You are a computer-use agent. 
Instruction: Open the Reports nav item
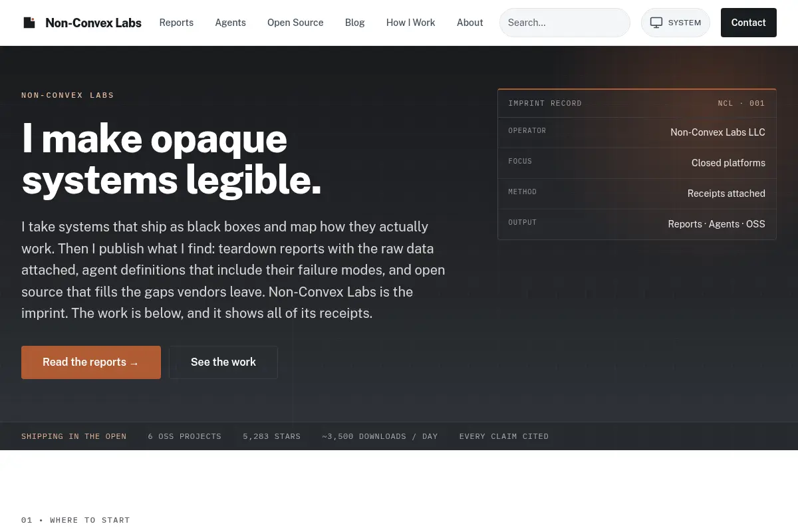coord(176,23)
